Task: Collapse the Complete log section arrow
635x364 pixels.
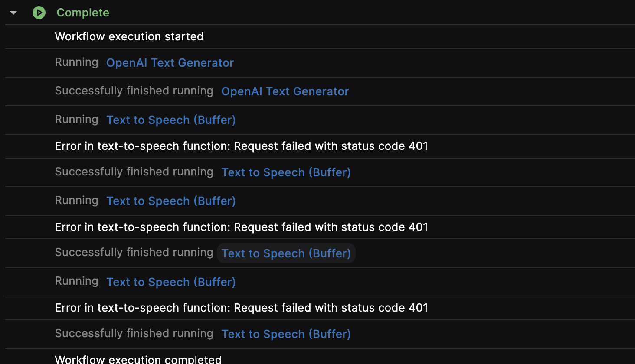Action: pyautogui.click(x=13, y=13)
